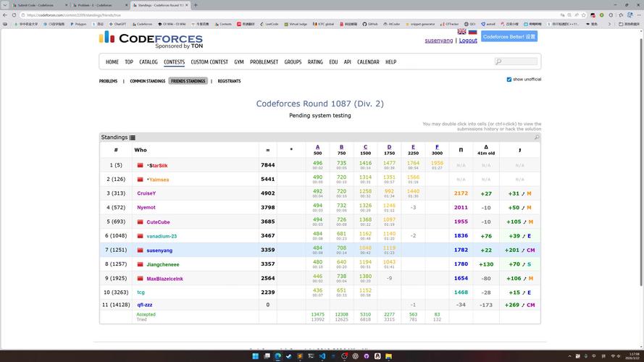644x362 pixels.
Task: Switch language with the Russian flag icon
Action: click(x=472, y=32)
